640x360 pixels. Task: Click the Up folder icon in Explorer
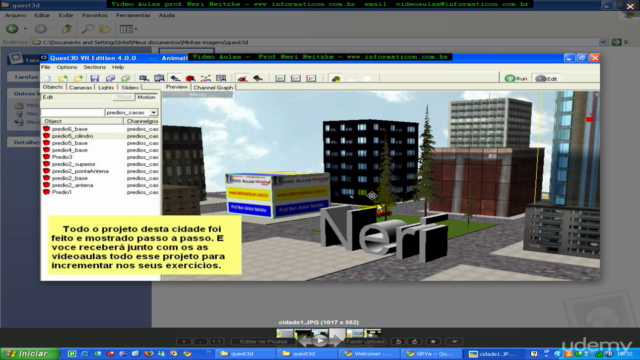click(x=67, y=29)
